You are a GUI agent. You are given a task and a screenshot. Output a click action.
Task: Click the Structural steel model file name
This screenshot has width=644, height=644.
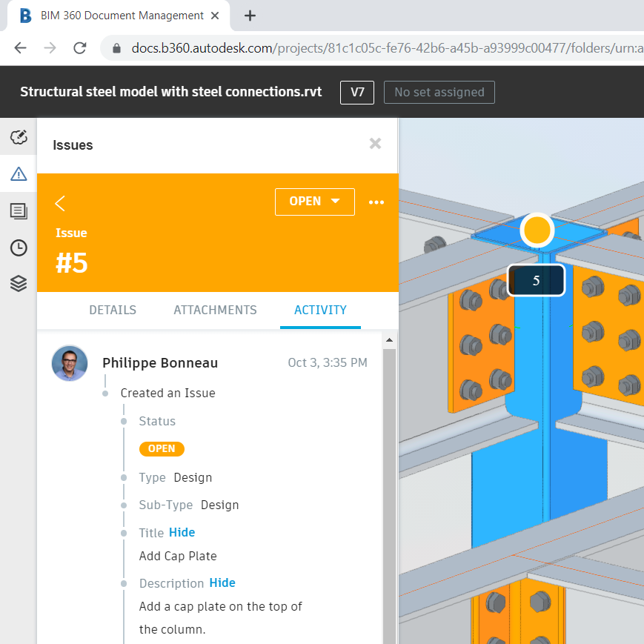coord(171,92)
